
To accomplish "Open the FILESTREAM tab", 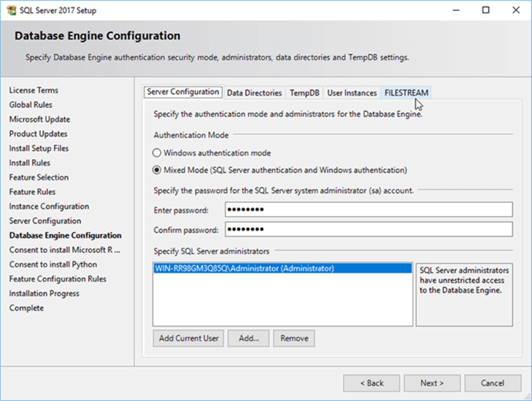I will (406, 93).
